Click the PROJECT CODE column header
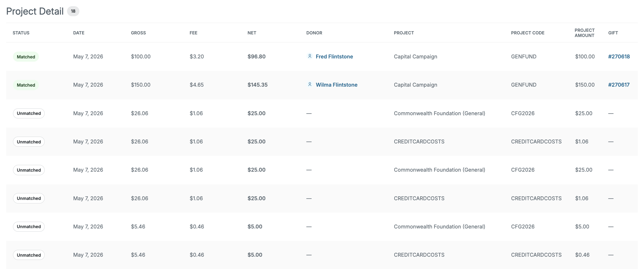 pyautogui.click(x=528, y=33)
